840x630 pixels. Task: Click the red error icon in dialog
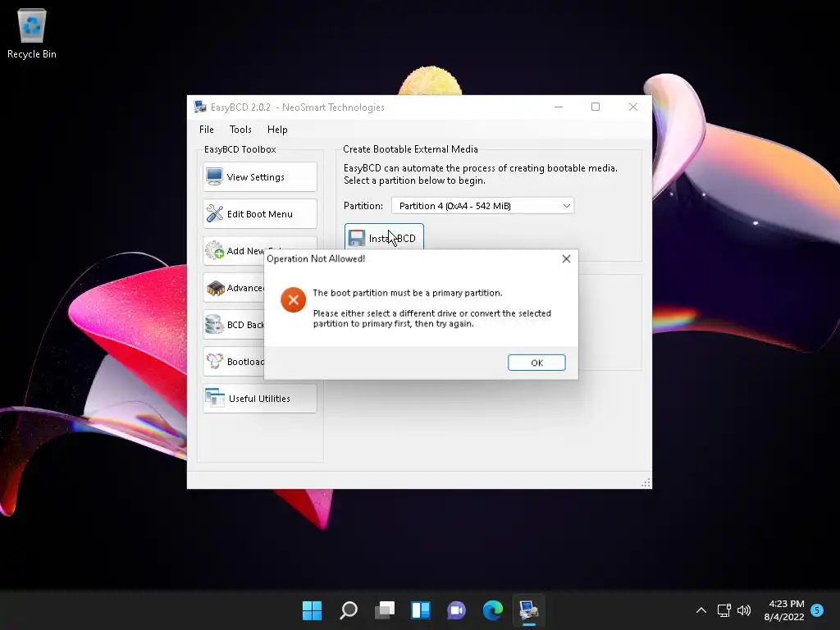293,300
